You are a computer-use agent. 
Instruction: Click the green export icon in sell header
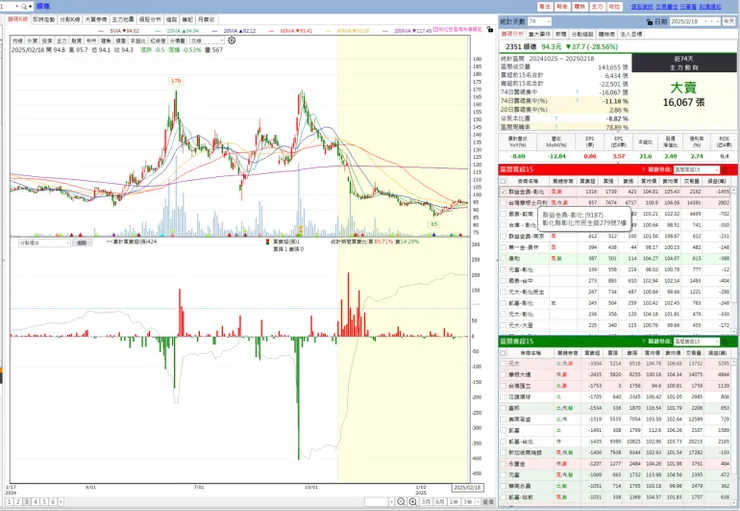(x=725, y=341)
